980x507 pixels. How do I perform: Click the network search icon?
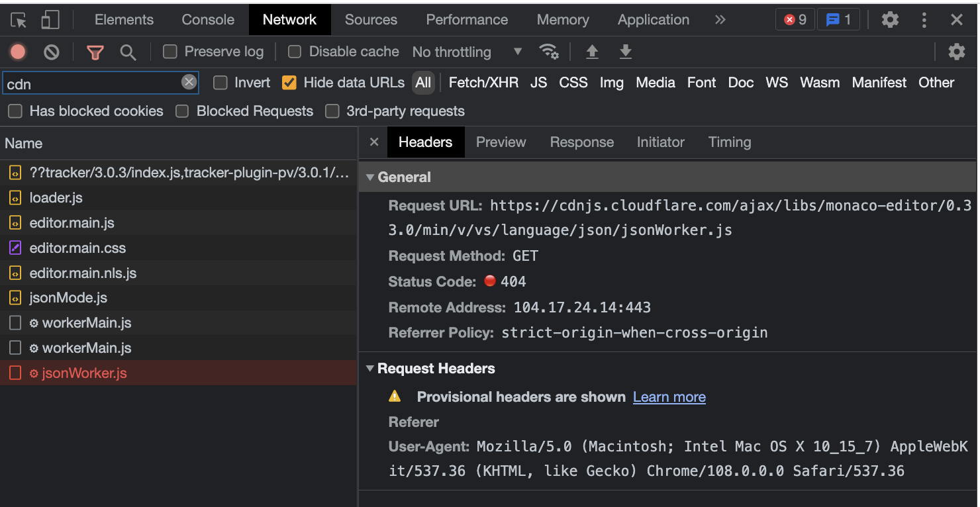[x=128, y=52]
